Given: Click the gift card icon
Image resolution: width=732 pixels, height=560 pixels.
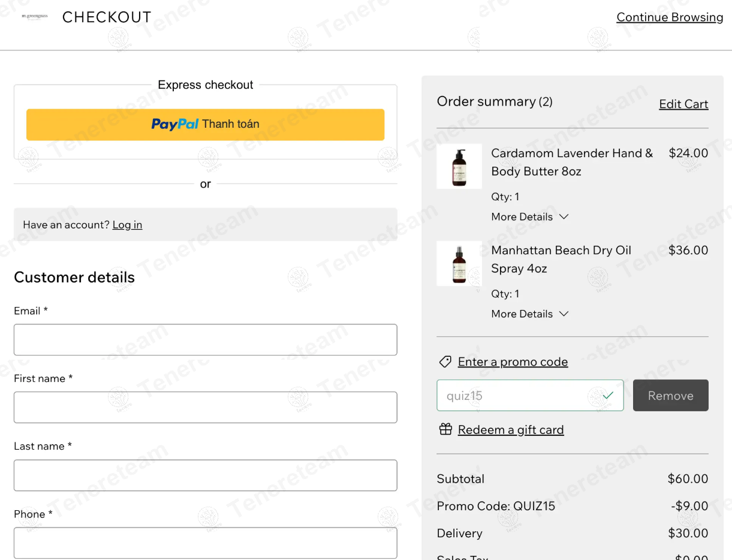Looking at the screenshot, I should 445,429.
